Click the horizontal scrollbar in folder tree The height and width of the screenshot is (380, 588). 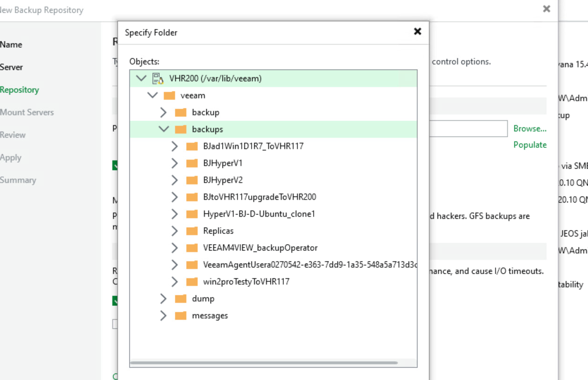coord(263,363)
